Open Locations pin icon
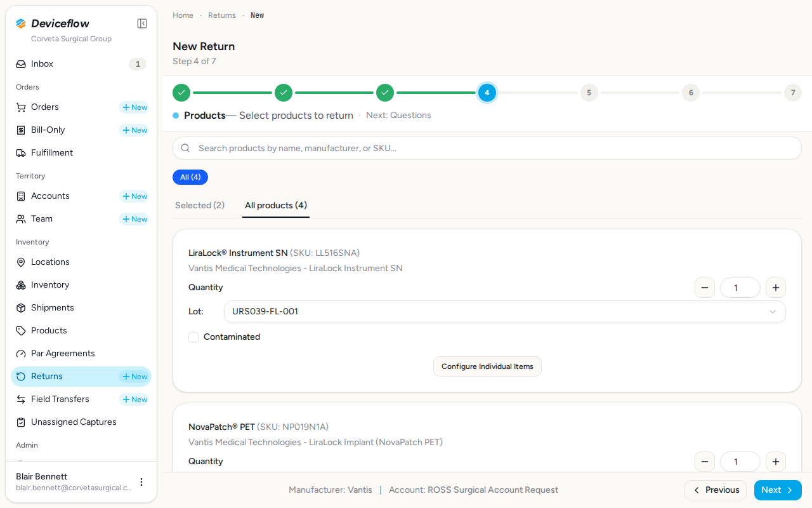Viewport: 812px width, 508px height. pyautogui.click(x=21, y=262)
